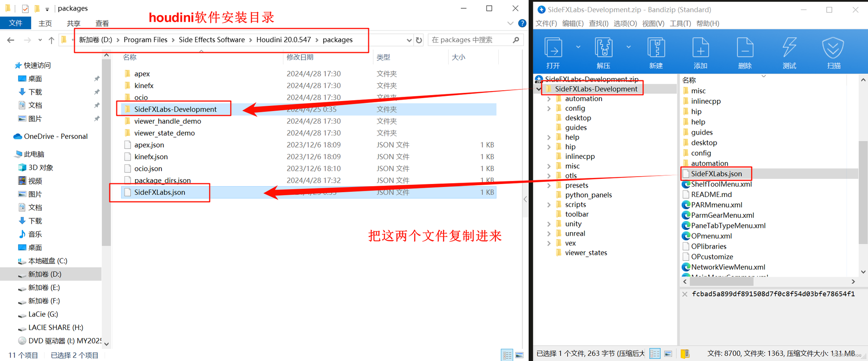Click the Extract (解压) icon in Bandizip
Image resolution: width=868 pixels, height=361 pixels.
click(604, 48)
